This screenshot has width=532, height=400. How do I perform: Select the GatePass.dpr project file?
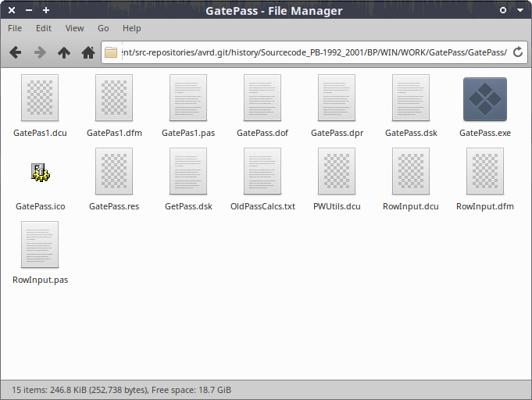point(337,99)
